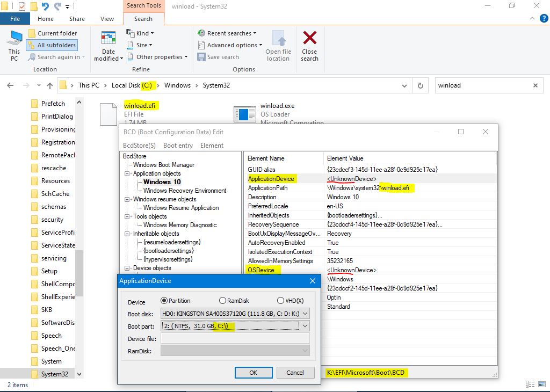The width and height of the screenshot is (550, 392).
Task: Select the RamDisk radio button
Action: pos(222,301)
